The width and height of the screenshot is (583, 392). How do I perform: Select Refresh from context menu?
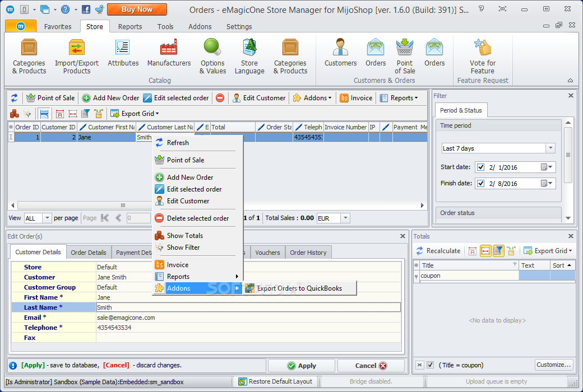click(x=198, y=143)
